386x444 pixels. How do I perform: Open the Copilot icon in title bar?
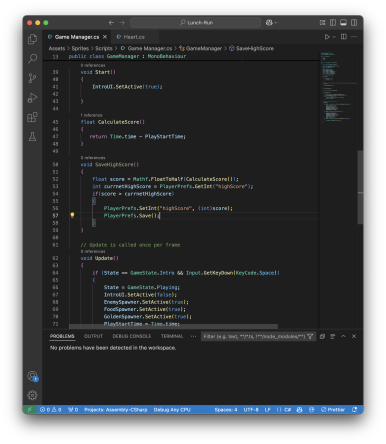point(269,23)
